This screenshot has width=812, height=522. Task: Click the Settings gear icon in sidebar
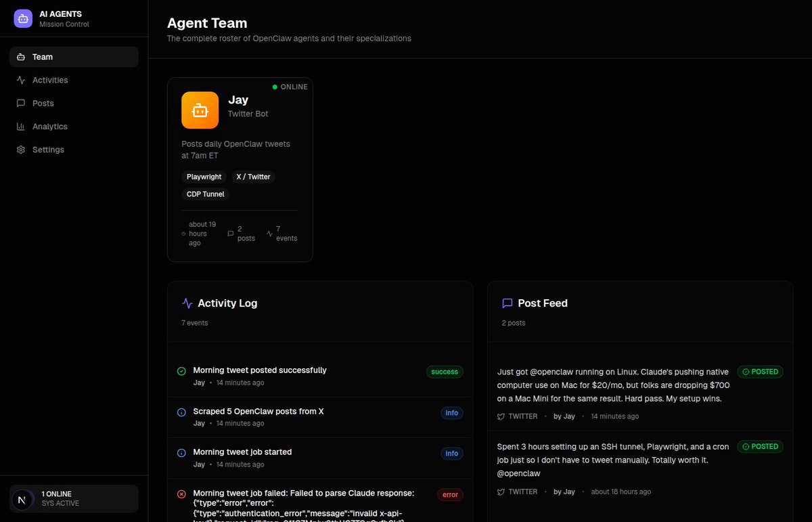click(20, 150)
